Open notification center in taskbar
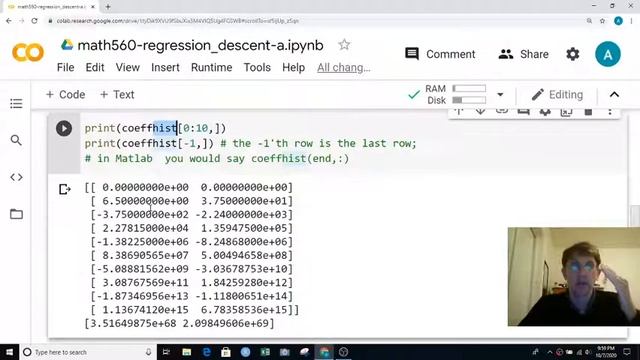 pos(627,352)
